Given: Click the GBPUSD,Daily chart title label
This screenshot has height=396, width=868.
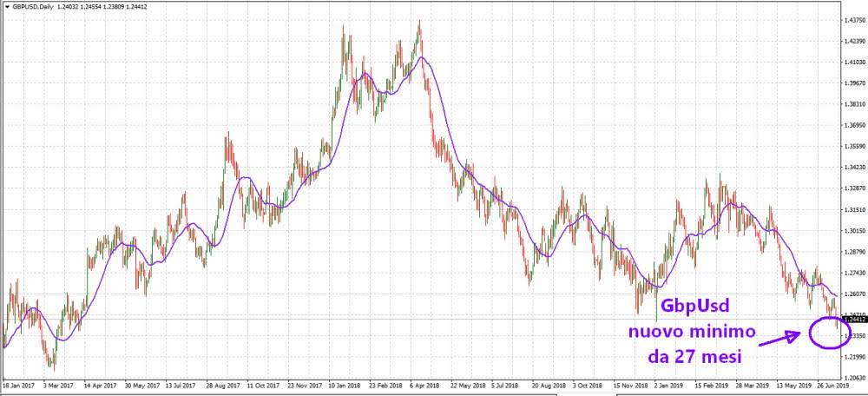Looking at the screenshot, I should [x=32, y=7].
